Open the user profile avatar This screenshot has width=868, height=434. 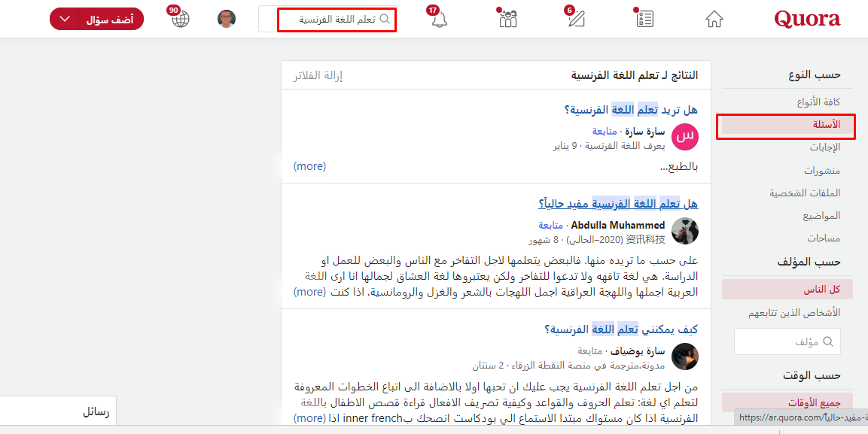(227, 20)
